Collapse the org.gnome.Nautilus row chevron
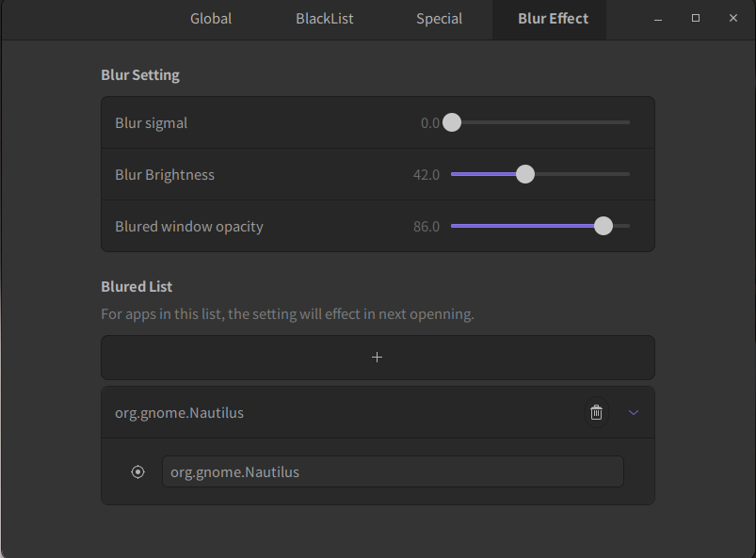This screenshot has height=558, width=756. coord(634,412)
